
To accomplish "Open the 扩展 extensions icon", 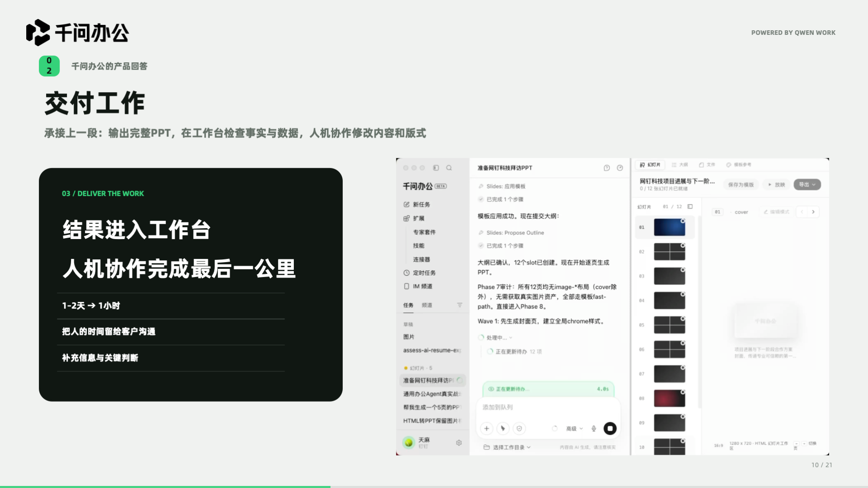I will click(x=406, y=218).
